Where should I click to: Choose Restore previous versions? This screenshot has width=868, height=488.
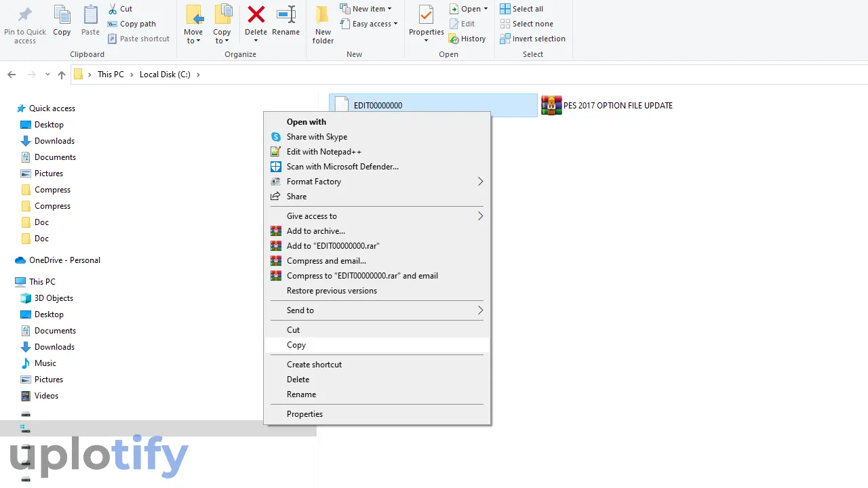376,291
